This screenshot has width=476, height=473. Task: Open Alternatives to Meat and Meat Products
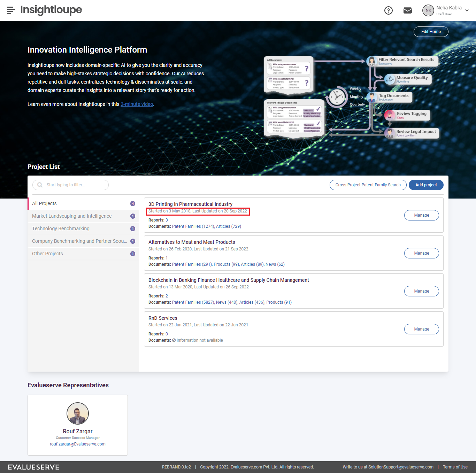tap(192, 242)
